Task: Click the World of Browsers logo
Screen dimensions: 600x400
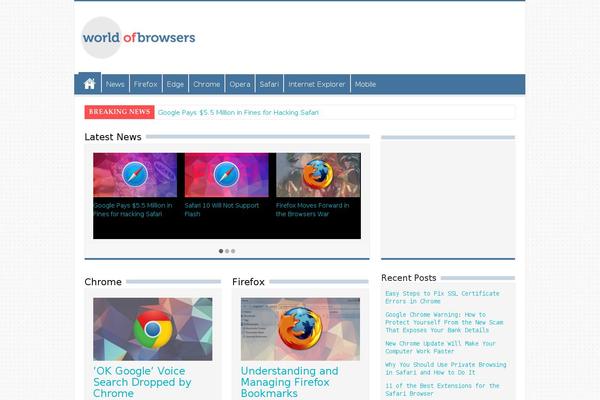Action: tap(139, 38)
